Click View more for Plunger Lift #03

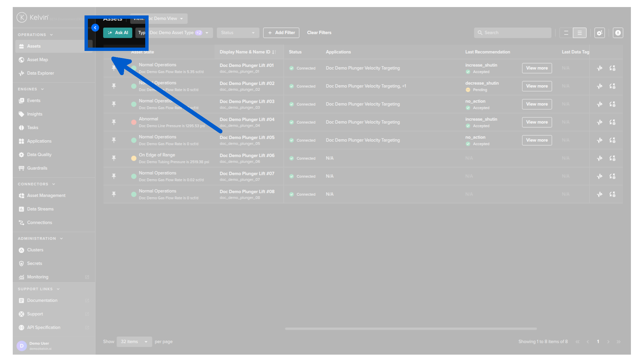tap(537, 104)
